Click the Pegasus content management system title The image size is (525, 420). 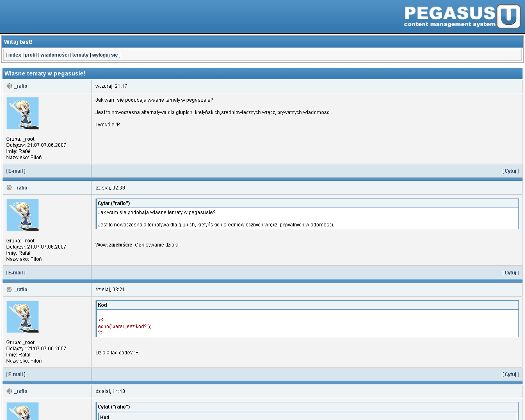click(450, 17)
